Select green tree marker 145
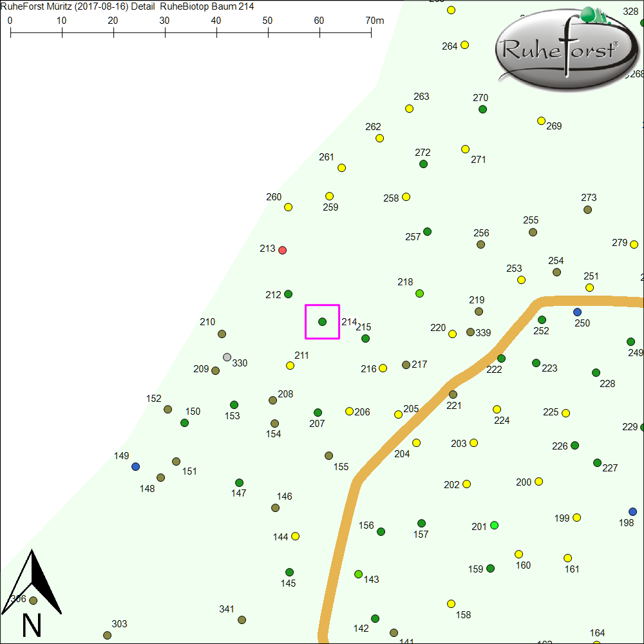Viewport: 644px width, 644px height. tap(289, 572)
